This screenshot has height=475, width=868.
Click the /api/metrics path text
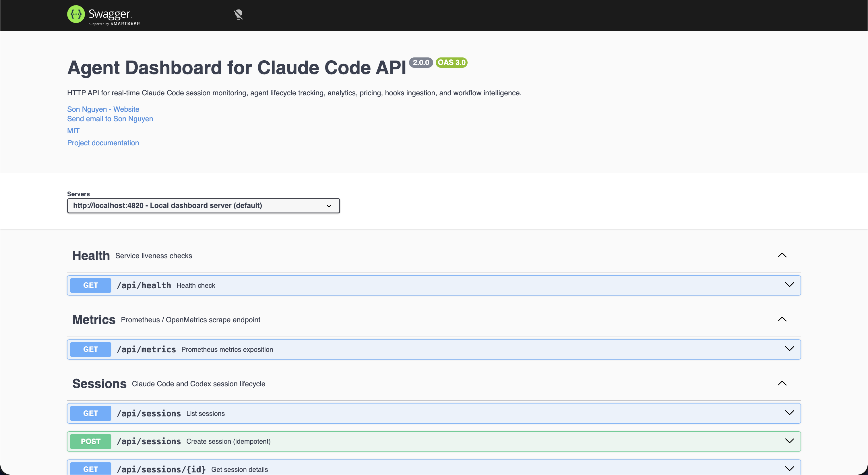pyautogui.click(x=146, y=349)
